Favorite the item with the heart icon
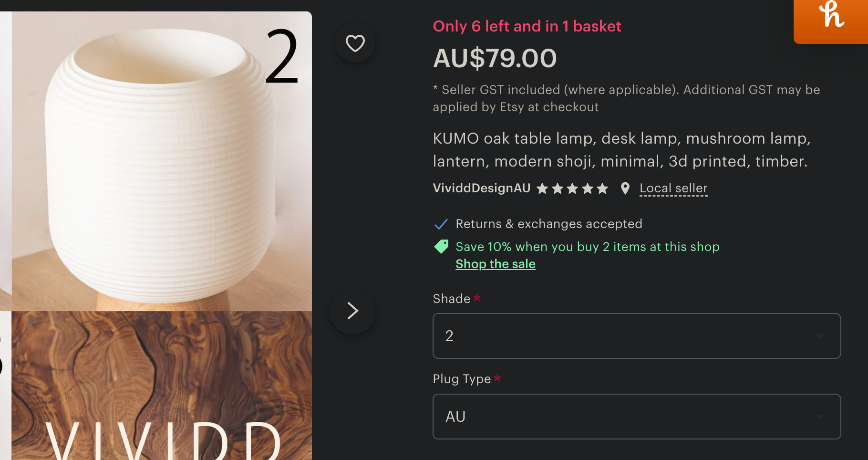 click(355, 43)
